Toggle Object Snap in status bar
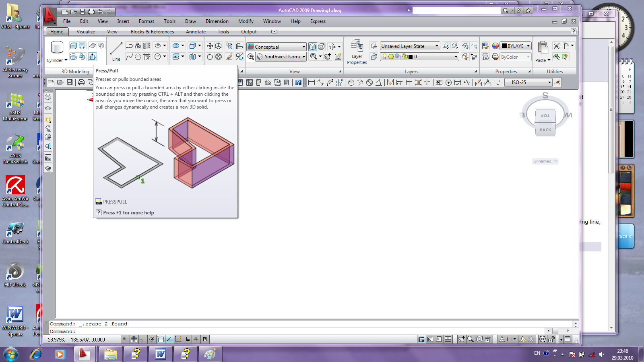 pos(161,339)
